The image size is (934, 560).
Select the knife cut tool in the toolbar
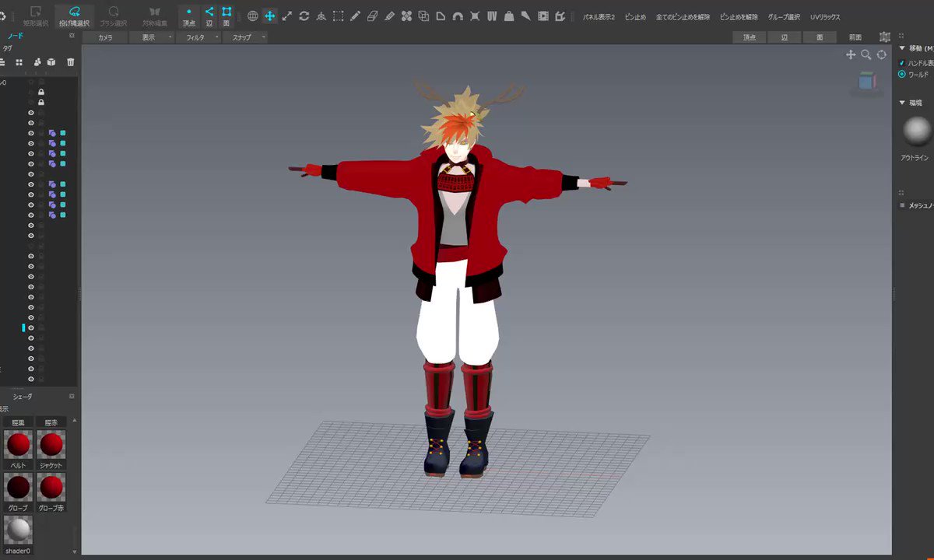(x=526, y=16)
